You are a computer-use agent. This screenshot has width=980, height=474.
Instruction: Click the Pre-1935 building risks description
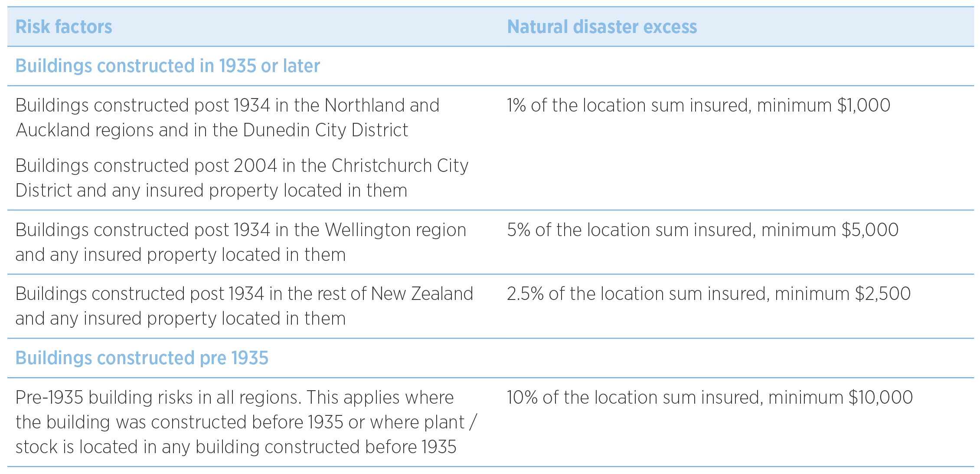[x=246, y=422]
